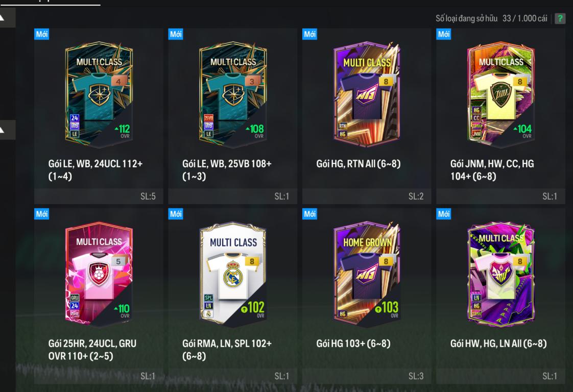
Task: Select the Gói HW, HG, LN All (6~8) pack
Action: coord(500,296)
